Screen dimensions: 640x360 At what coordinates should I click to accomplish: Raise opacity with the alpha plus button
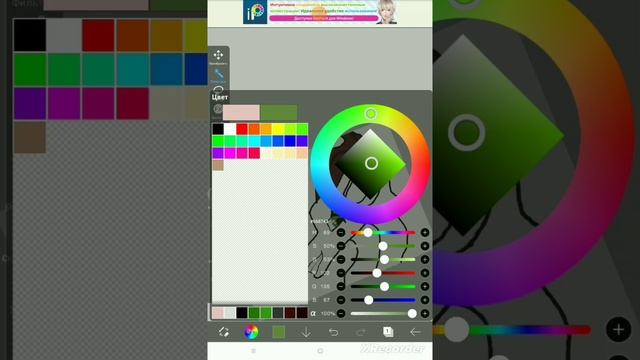pyautogui.click(x=425, y=313)
